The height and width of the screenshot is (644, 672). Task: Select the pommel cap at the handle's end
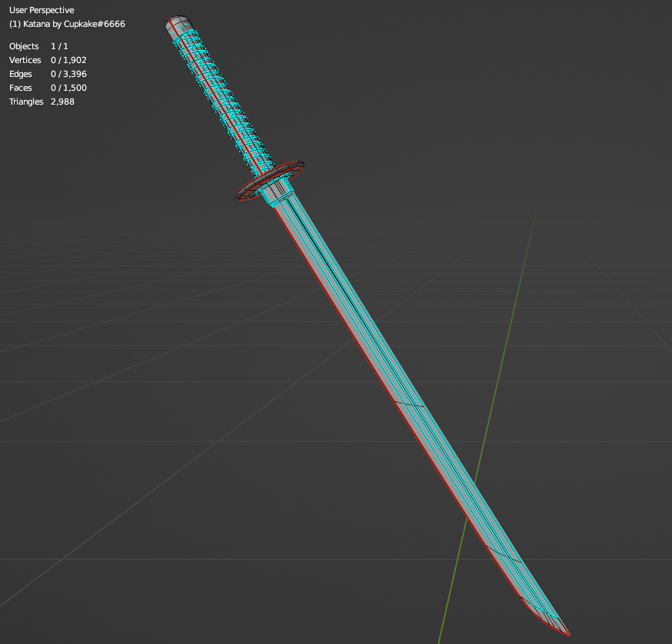pyautogui.click(x=177, y=23)
